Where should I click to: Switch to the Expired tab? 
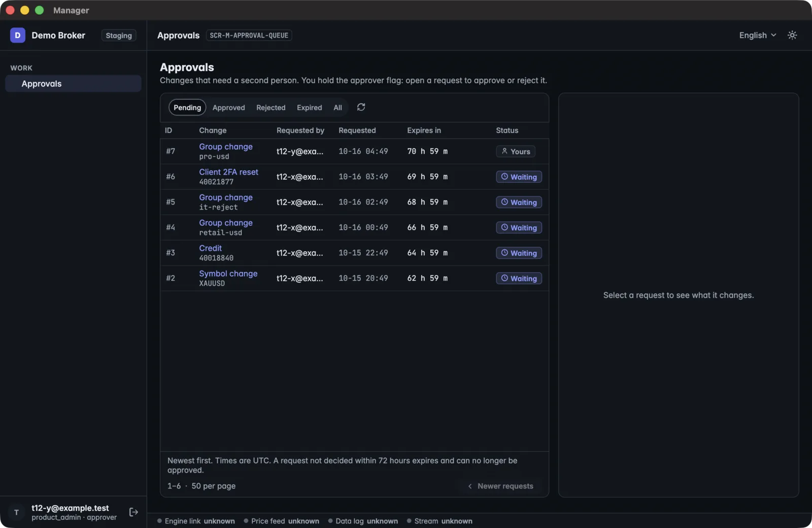point(309,108)
